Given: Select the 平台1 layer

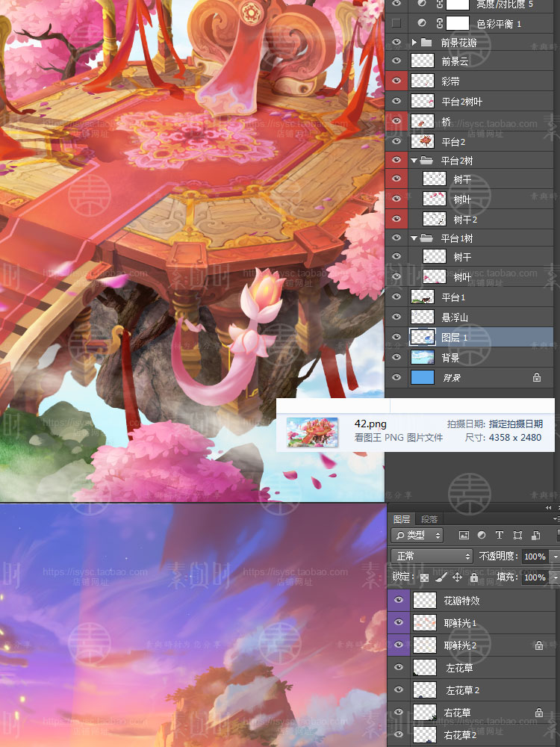Looking at the screenshot, I should [470, 297].
